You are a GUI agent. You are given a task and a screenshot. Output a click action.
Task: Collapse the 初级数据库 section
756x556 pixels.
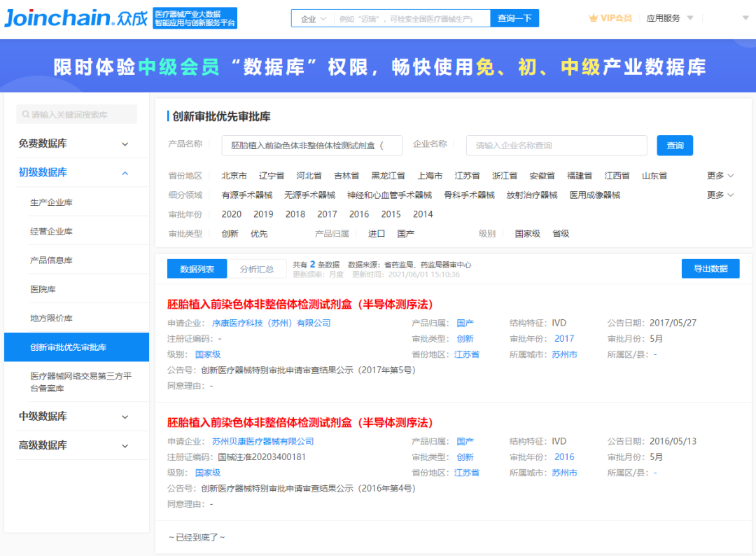point(125,173)
